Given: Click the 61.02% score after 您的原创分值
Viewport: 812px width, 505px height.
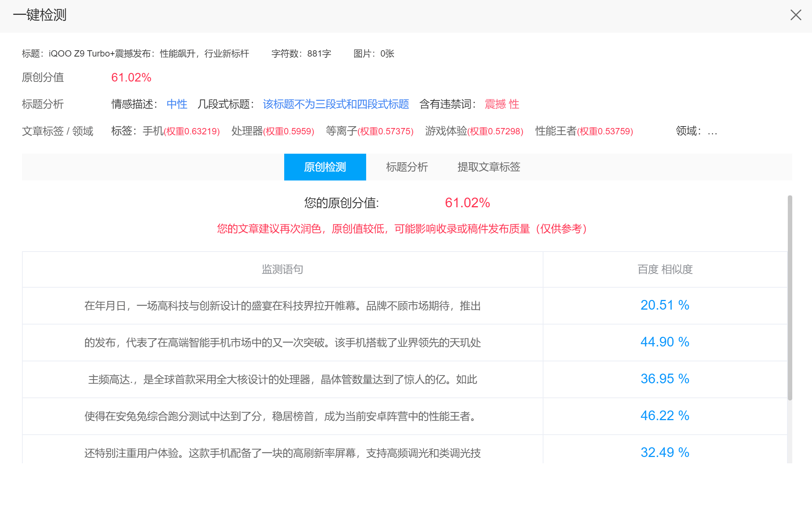Looking at the screenshot, I should [467, 203].
